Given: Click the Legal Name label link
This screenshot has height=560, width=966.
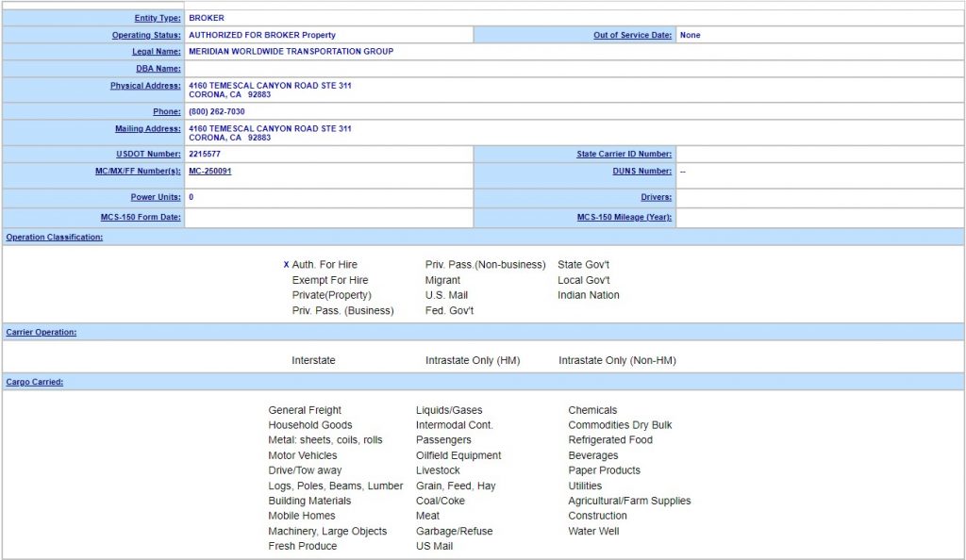Looking at the screenshot, I should pyautogui.click(x=156, y=52).
